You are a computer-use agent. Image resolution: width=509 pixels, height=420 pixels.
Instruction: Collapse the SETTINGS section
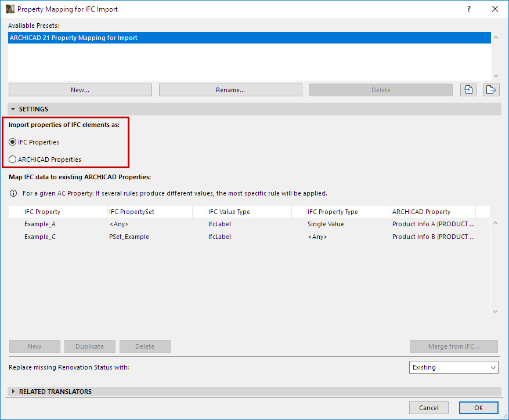13,109
